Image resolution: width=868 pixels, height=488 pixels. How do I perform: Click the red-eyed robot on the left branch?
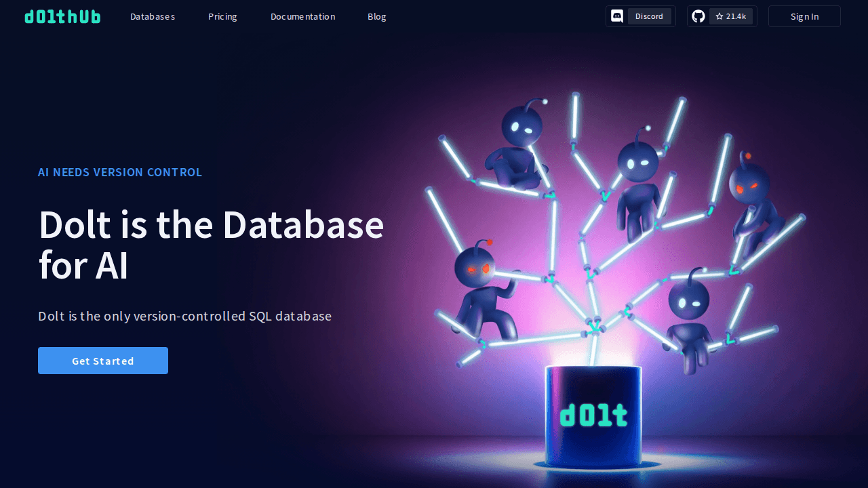481,288
